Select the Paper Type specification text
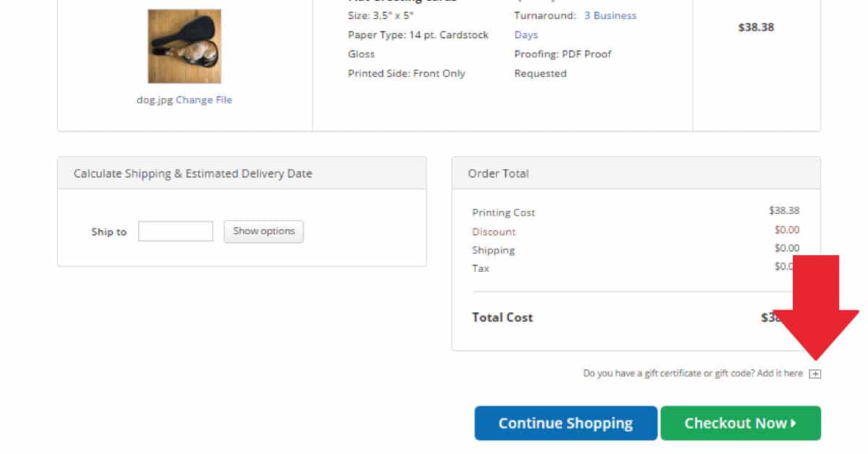Screen dimensions: 868x454 417,35
